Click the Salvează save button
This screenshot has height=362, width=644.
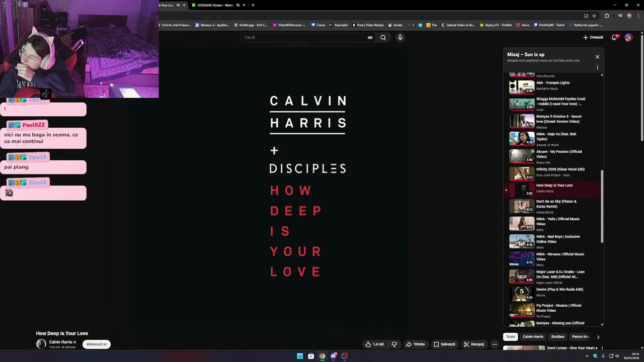coord(444,344)
